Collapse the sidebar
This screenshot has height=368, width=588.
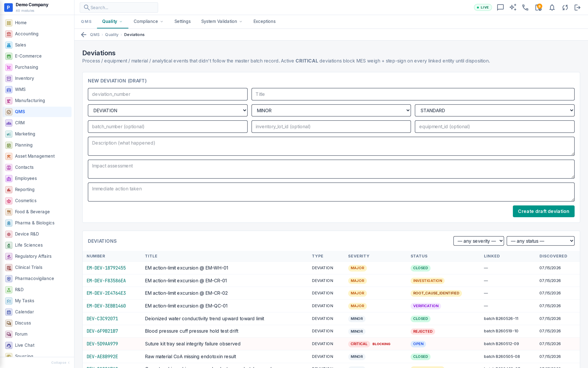coord(60,363)
